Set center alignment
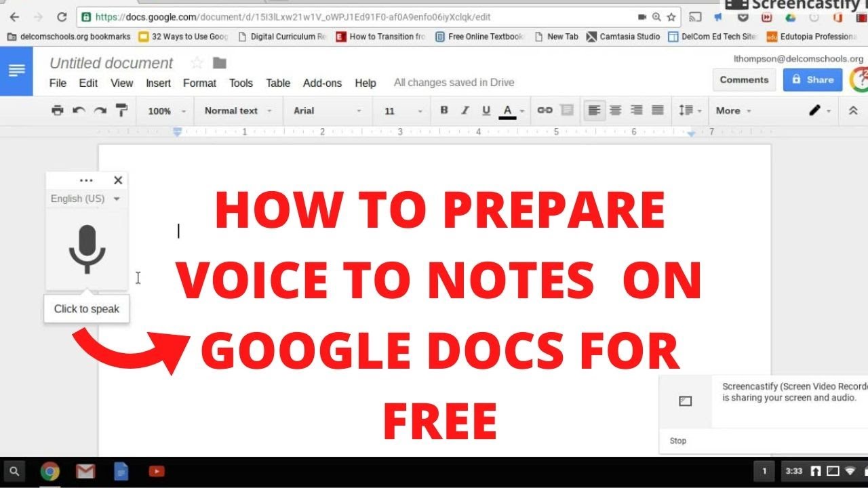Viewport: 868px width, 488px height. [616, 110]
